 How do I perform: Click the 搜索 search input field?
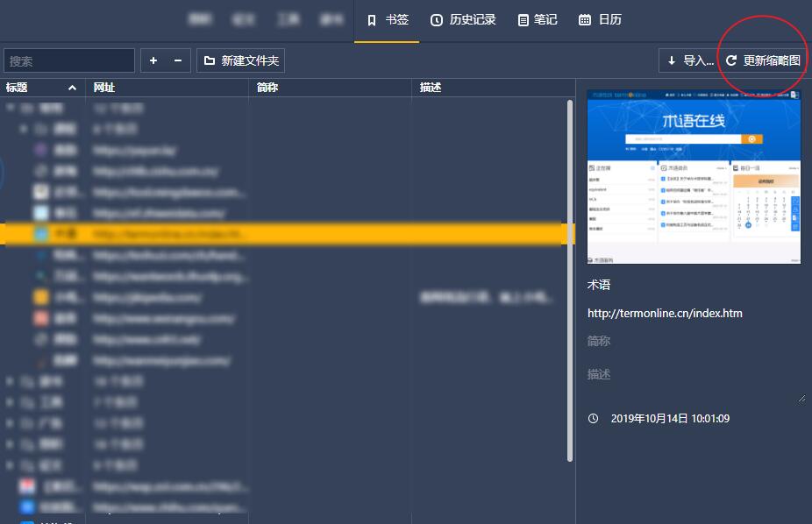coord(69,60)
